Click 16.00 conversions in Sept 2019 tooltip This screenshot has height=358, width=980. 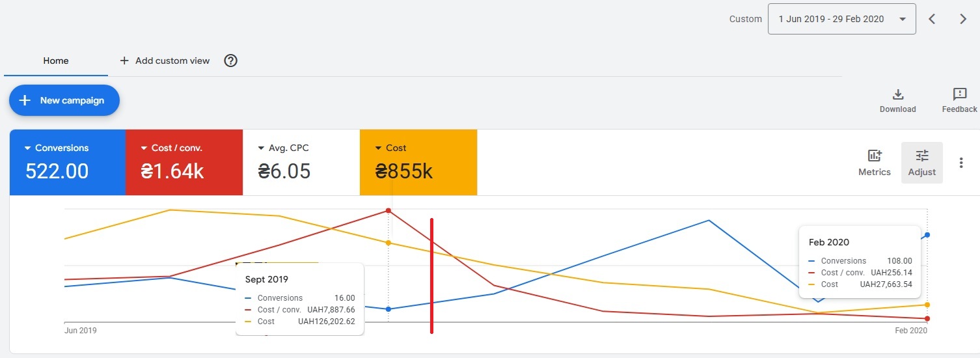point(345,298)
